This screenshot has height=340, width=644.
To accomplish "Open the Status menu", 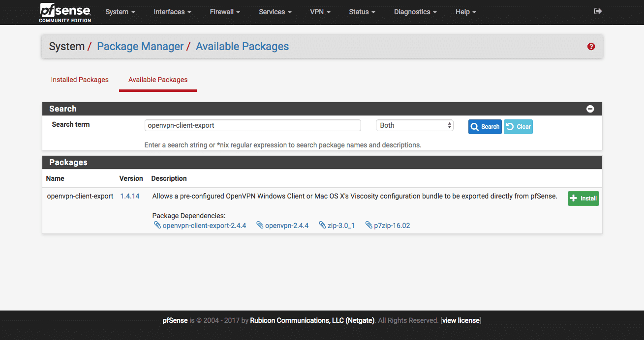I will [362, 12].
